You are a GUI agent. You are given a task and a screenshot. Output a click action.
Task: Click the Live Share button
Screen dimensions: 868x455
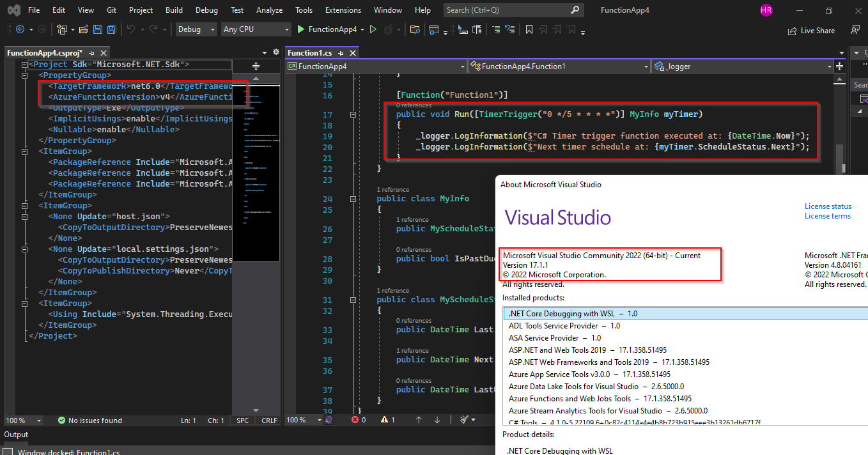point(811,30)
